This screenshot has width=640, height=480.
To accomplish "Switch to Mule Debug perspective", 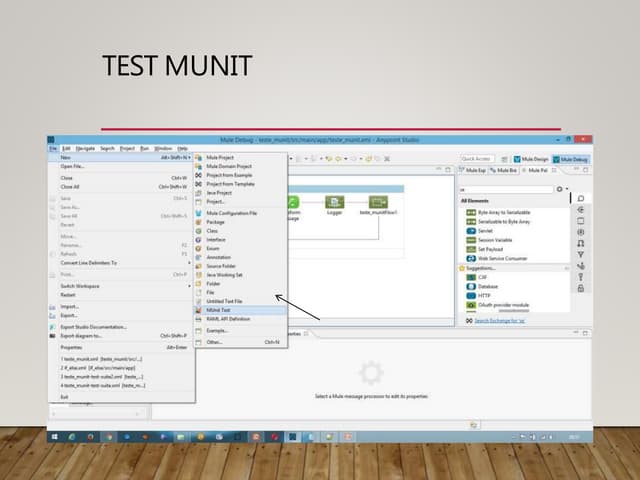I will pyautogui.click(x=571, y=159).
